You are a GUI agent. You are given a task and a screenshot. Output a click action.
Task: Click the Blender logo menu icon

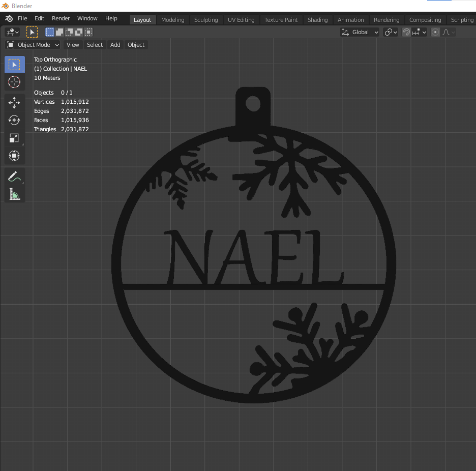tap(9, 18)
